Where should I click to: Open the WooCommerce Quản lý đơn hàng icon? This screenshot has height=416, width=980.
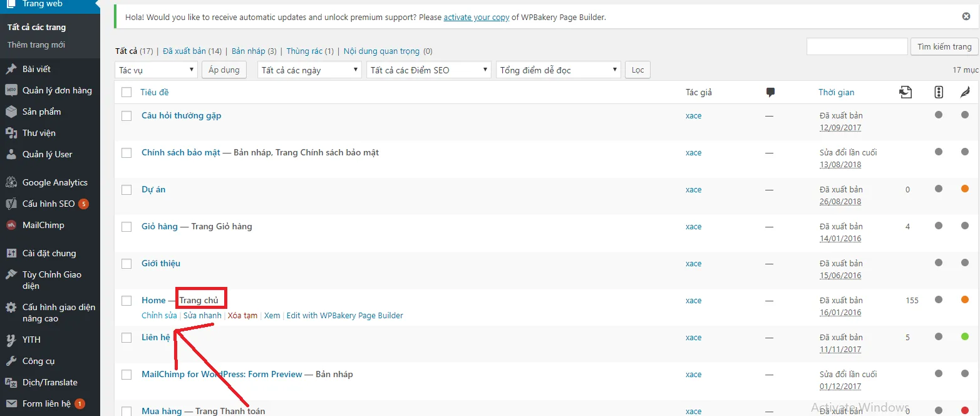pos(11,90)
